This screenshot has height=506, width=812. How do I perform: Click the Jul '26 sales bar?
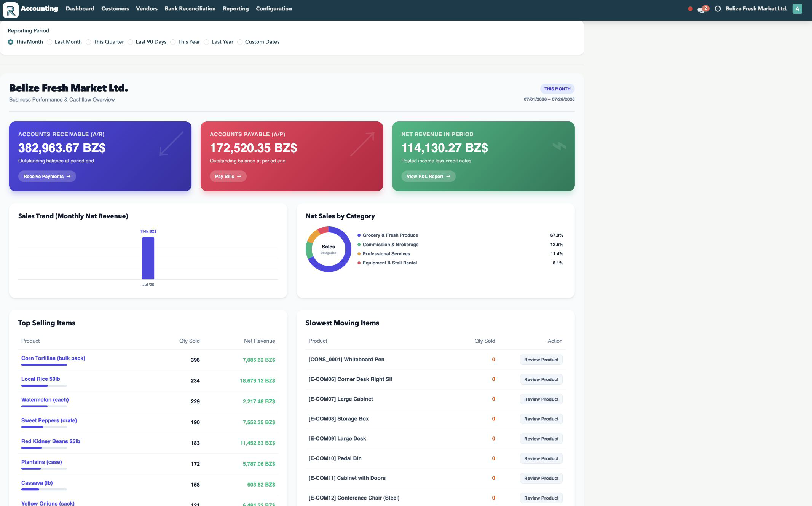[x=148, y=258]
